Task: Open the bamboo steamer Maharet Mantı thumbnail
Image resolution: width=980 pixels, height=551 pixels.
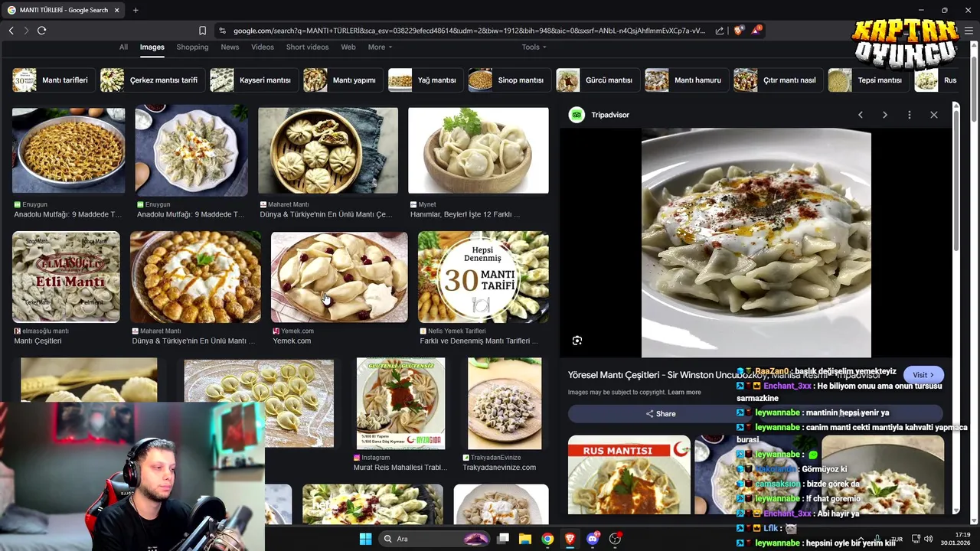Action: tap(328, 151)
